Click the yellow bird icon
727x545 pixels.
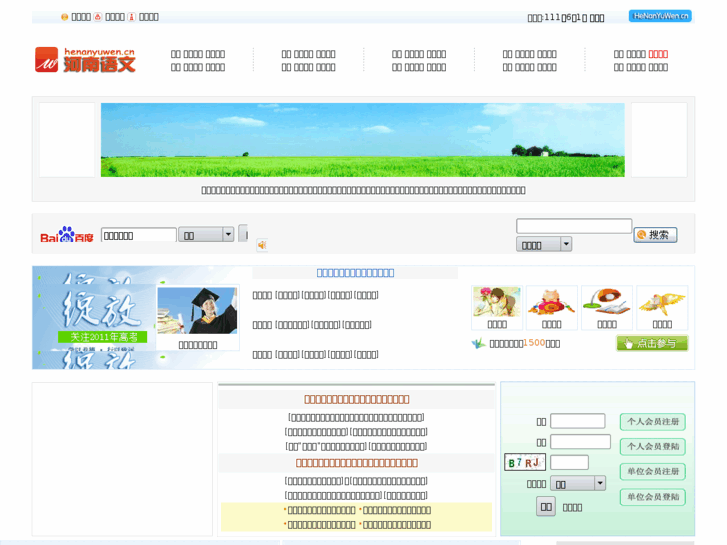[x=662, y=301]
